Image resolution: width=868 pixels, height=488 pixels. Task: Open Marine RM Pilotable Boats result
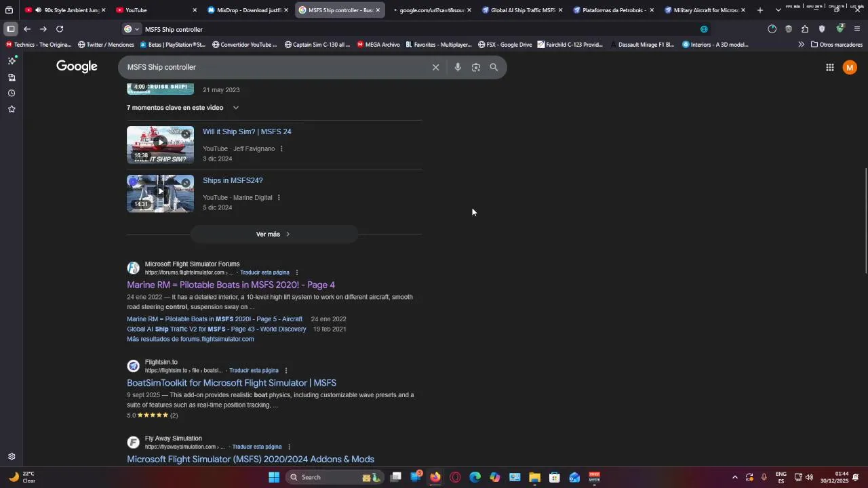[x=231, y=285]
